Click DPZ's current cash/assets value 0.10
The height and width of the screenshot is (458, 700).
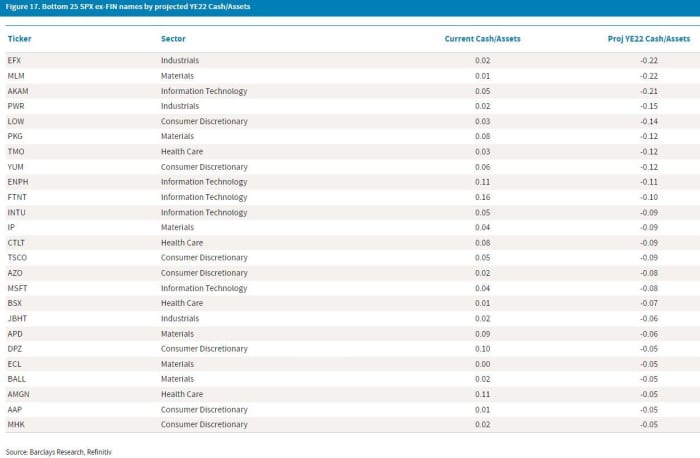tap(483, 349)
